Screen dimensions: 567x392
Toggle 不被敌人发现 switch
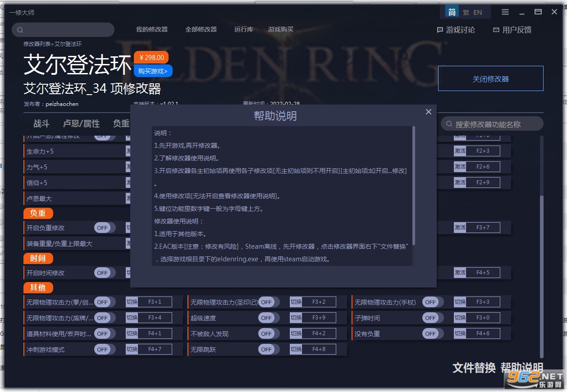point(269,333)
